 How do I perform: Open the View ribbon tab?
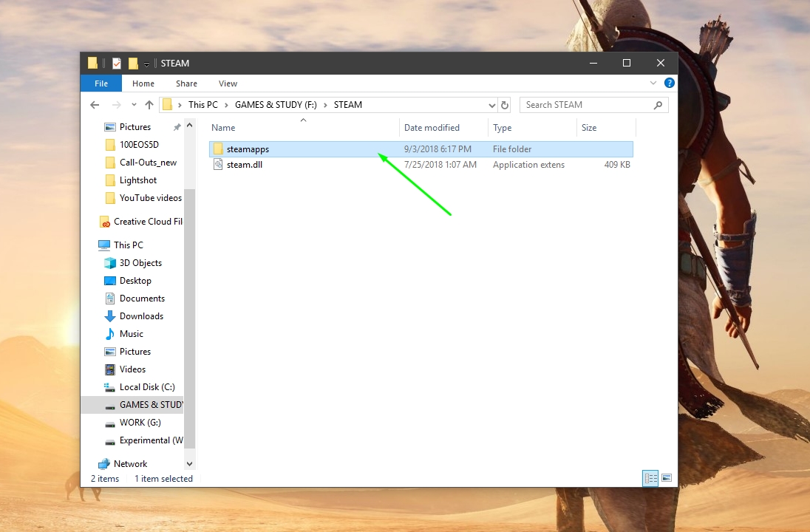(228, 83)
